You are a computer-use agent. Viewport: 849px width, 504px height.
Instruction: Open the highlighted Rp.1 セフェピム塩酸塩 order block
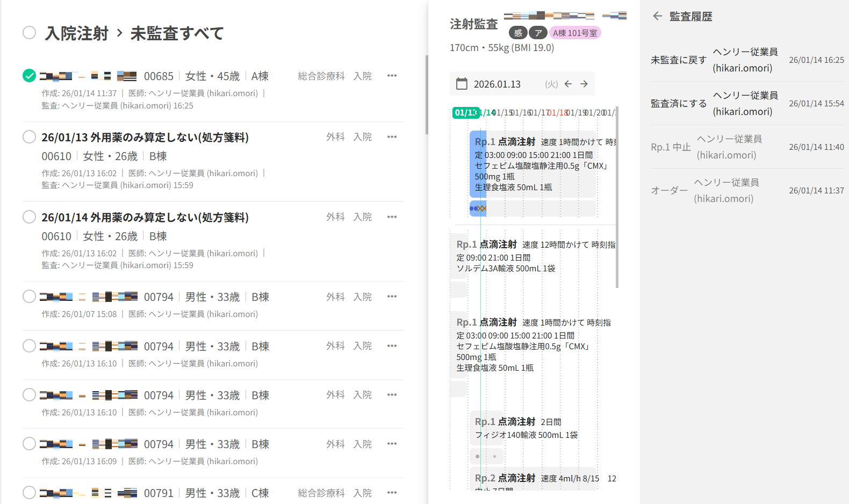click(532, 164)
